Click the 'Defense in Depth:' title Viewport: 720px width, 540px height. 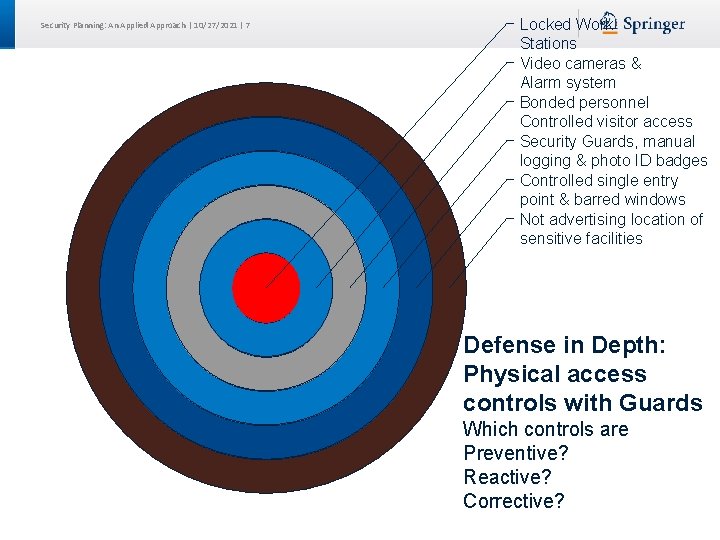point(564,345)
